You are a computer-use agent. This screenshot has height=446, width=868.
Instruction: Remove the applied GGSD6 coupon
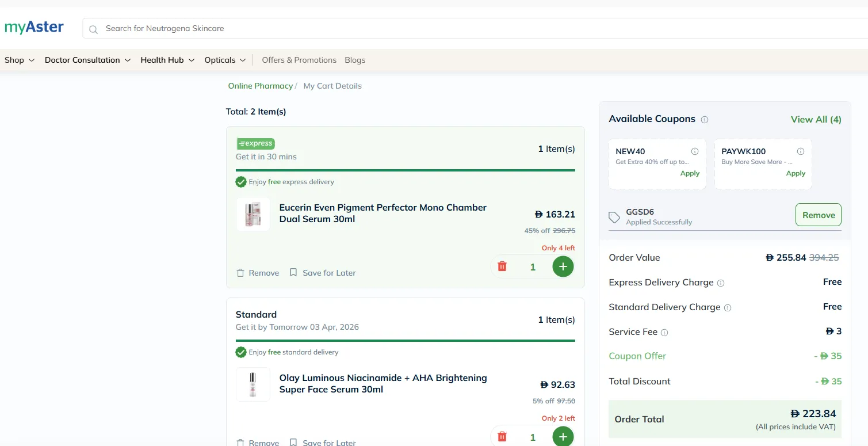click(x=819, y=215)
